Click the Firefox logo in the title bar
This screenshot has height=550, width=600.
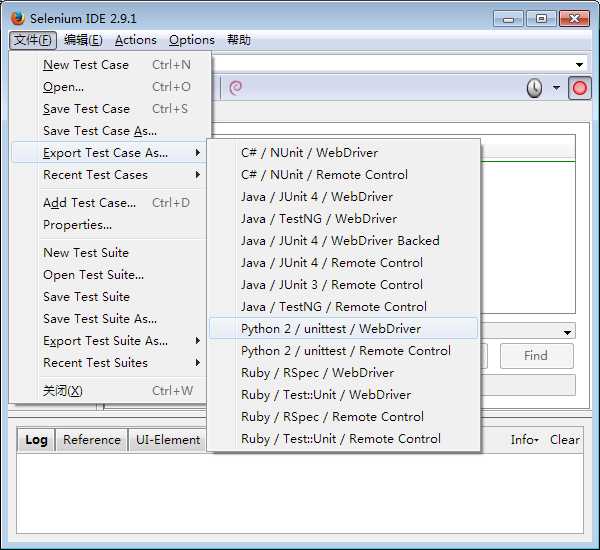click(x=17, y=18)
